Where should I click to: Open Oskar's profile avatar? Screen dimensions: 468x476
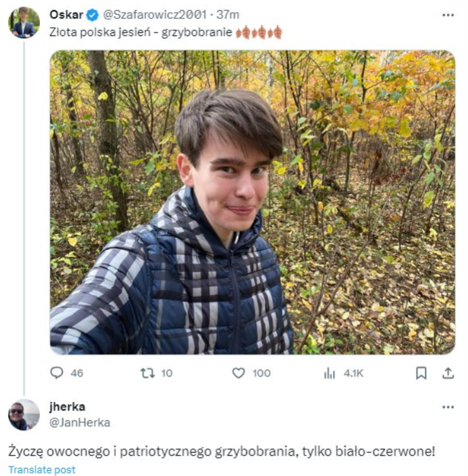tap(23, 22)
